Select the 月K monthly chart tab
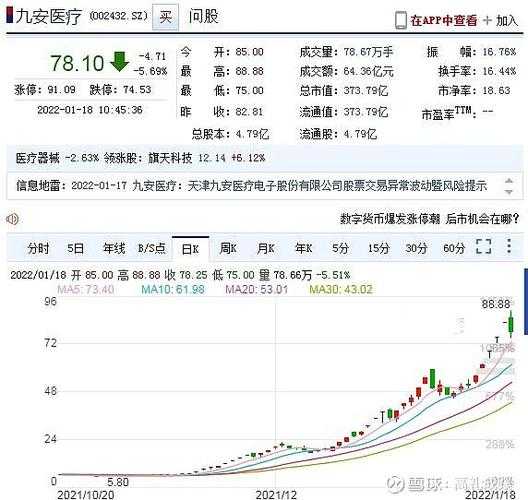Image resolution: width=528 pixels, height=500 pixels. (266, 249)
